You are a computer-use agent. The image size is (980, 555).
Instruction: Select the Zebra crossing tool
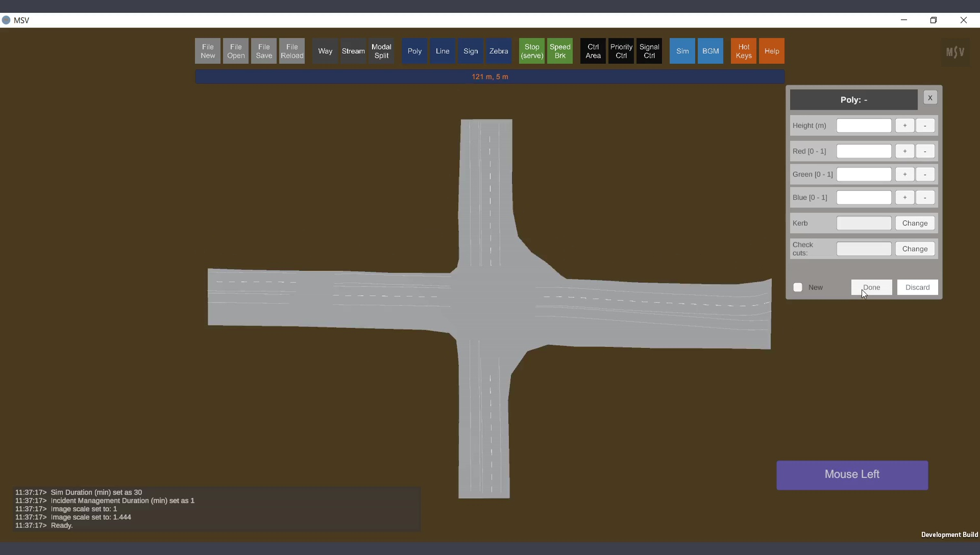pos(498,51)
